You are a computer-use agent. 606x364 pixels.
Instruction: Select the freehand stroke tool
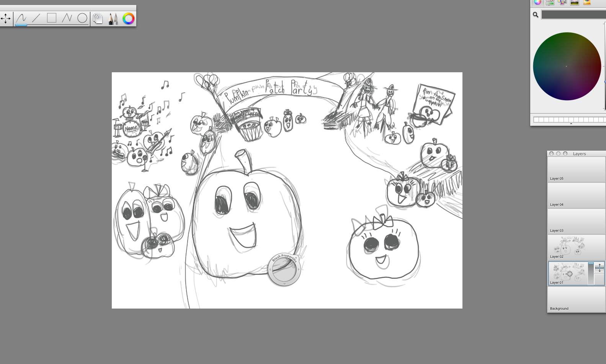[x=21, y=18]
